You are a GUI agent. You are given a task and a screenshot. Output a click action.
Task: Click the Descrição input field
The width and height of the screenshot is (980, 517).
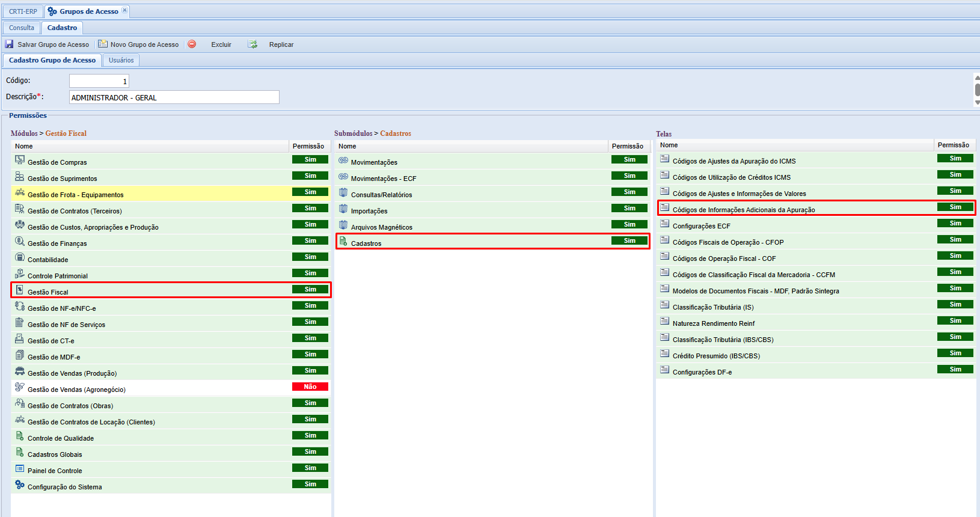[x=174, y=97]
